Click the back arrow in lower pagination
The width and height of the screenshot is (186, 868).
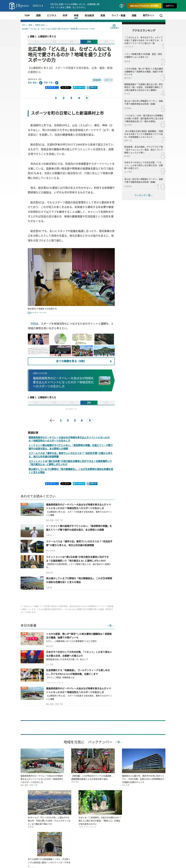pos(52,420)
